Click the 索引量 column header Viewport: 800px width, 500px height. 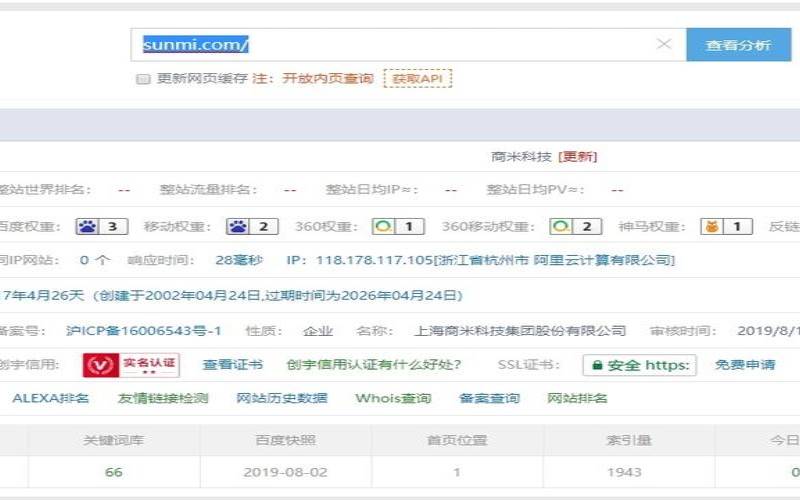click(x=629, y=440)
